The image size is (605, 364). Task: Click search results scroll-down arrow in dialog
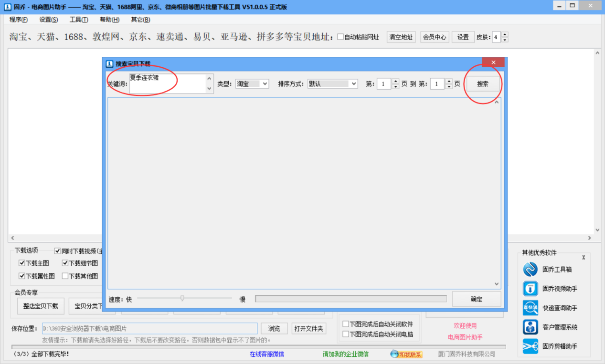497,284
